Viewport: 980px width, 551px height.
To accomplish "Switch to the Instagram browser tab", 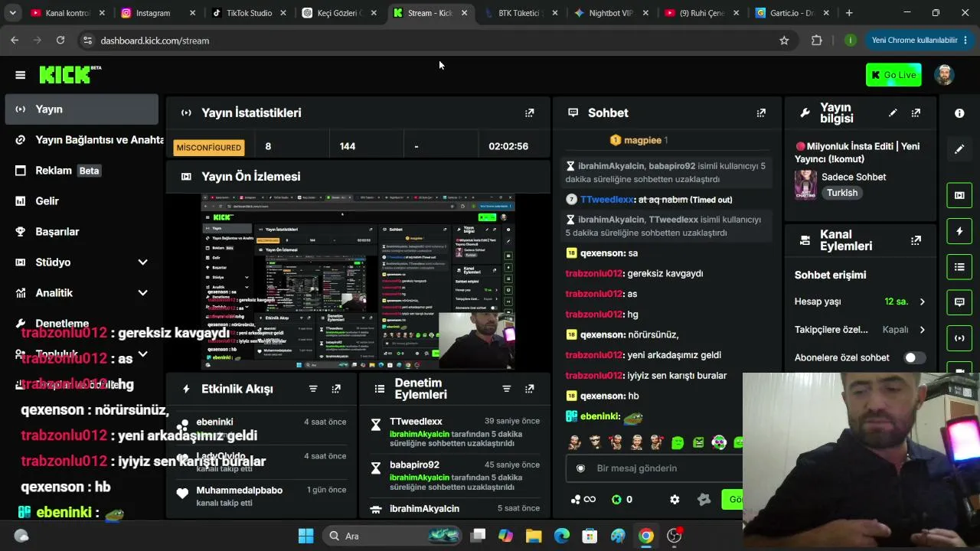I will [157, 13].
